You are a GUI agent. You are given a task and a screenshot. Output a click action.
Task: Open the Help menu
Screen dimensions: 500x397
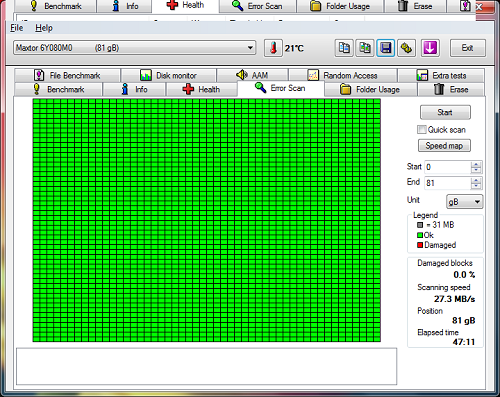(x=44, y=28)
